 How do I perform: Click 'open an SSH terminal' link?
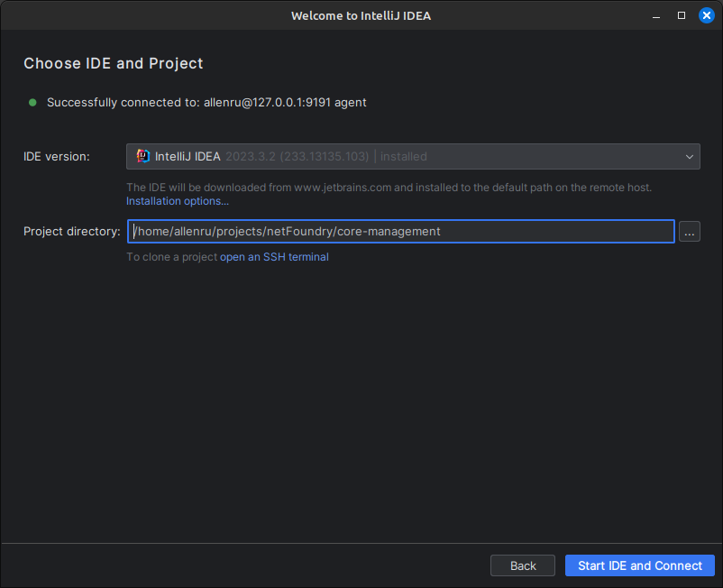tap(274, 257)
